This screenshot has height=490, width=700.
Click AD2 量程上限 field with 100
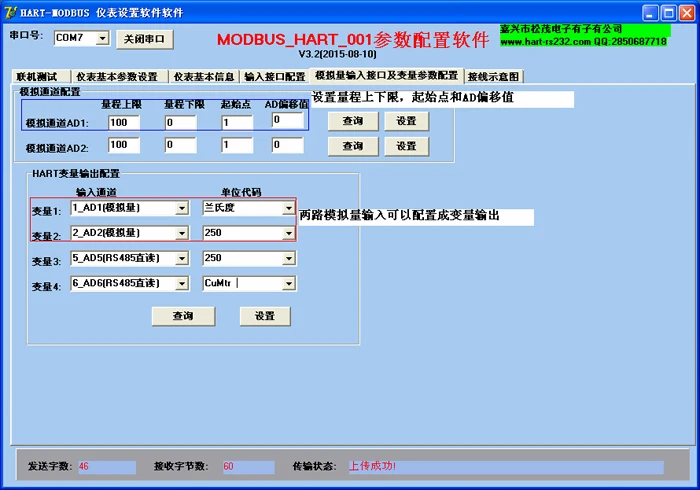point(124,145)
